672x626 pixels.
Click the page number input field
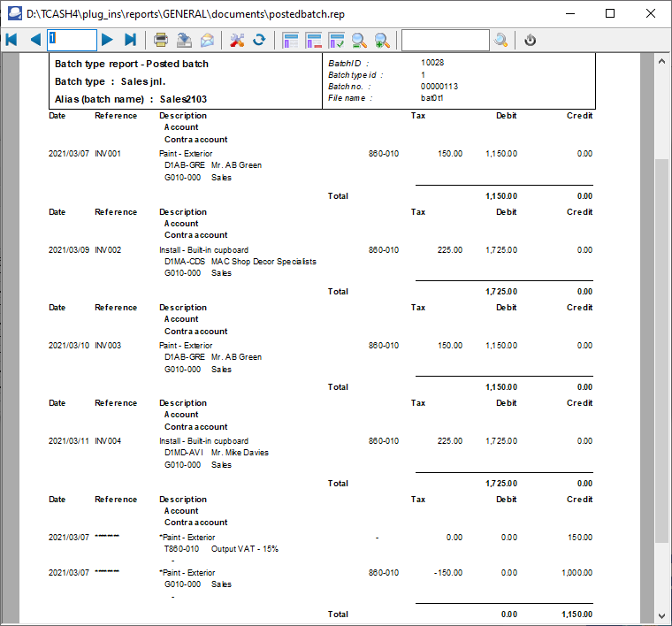72,40
